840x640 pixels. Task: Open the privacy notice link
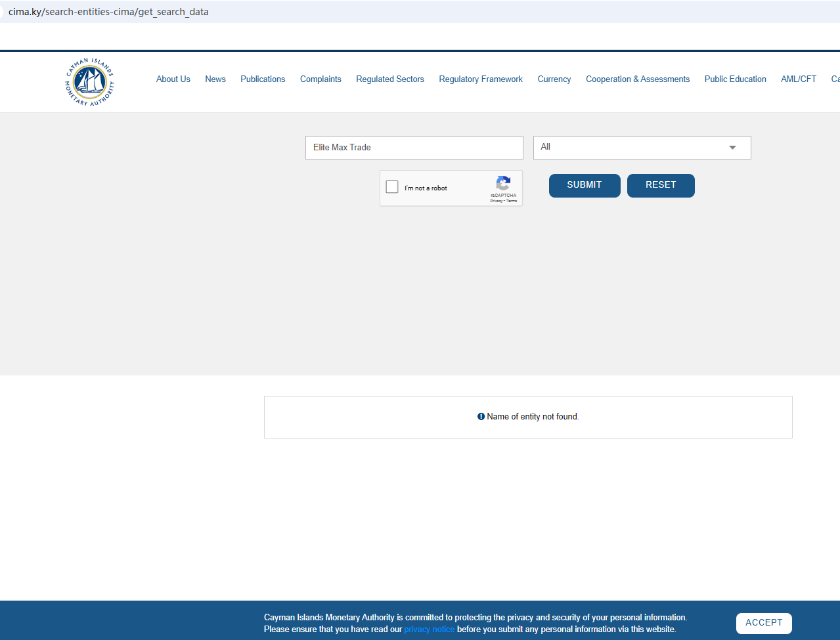tap(429, 629)
